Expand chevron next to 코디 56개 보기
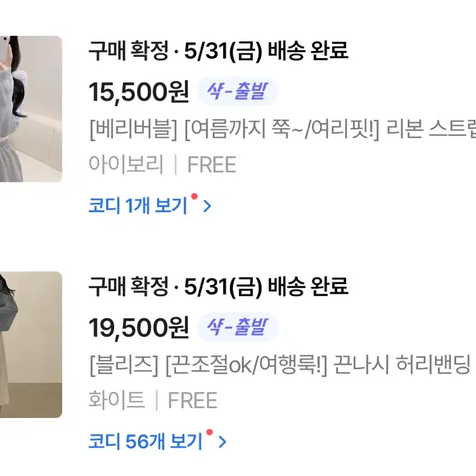 pyautogui.click(x=223, y=442)
